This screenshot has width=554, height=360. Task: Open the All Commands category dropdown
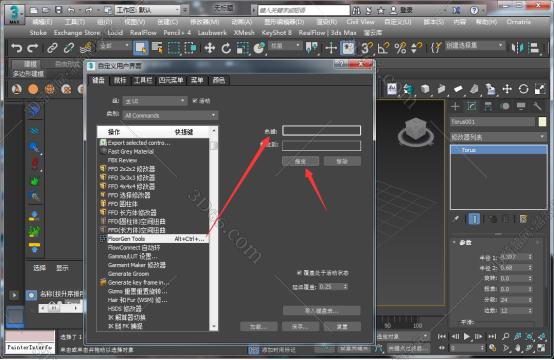[x=170, y=116]
